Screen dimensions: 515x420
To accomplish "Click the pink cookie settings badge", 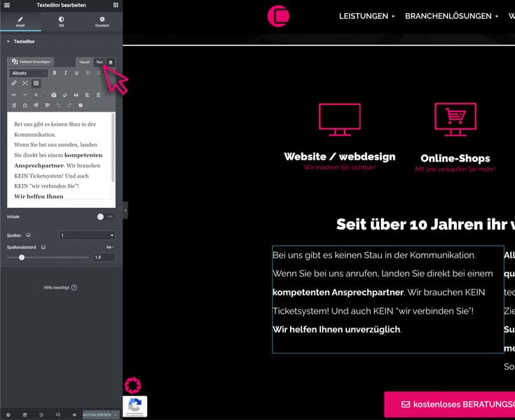I will [132, 385].
